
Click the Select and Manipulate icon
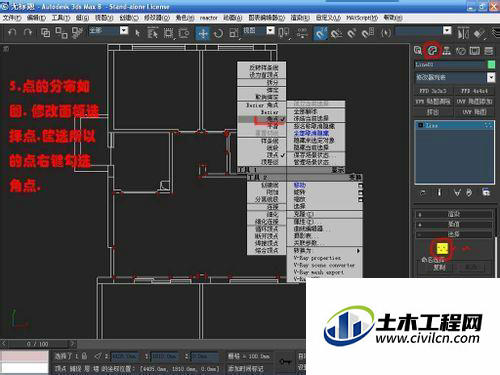(302, 33)
